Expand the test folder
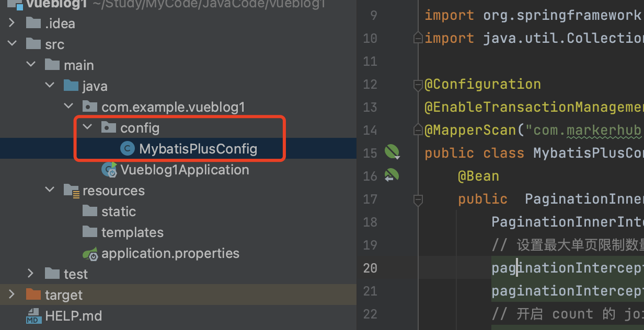The width and height of the screenshot is (644, 330). tap(30, 274)
